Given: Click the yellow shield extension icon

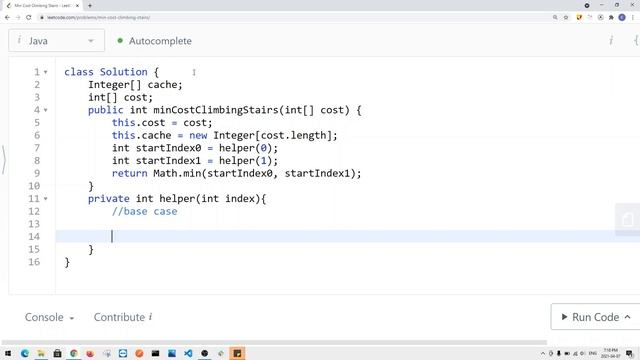Looking at the screenshot, I should click(579, 18).
